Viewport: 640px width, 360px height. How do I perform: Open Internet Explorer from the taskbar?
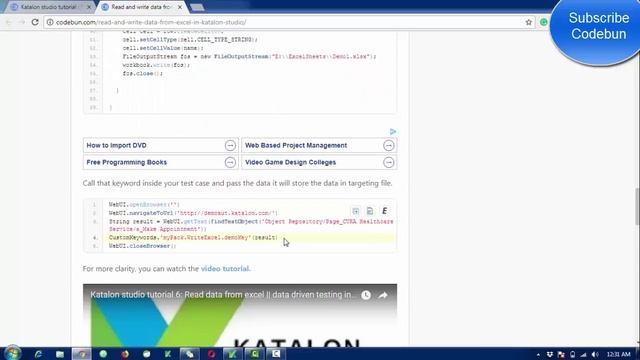[x=38, y=354]
